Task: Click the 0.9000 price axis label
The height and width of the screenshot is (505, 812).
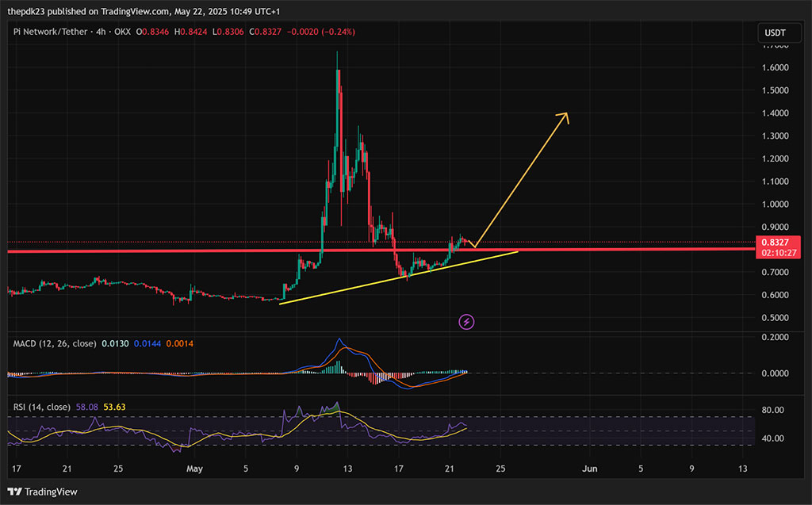Action: (776, 227)
